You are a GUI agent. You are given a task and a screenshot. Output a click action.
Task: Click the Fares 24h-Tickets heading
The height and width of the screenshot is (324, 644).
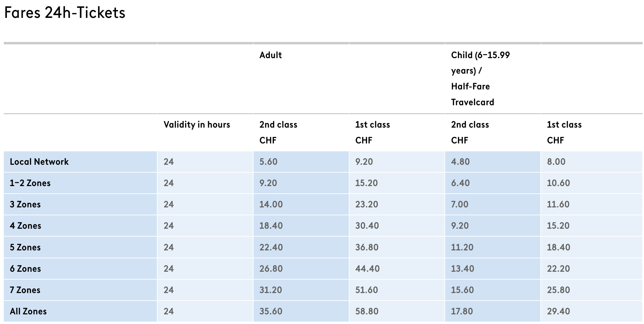pyautogui.click(x=65, y=13)
